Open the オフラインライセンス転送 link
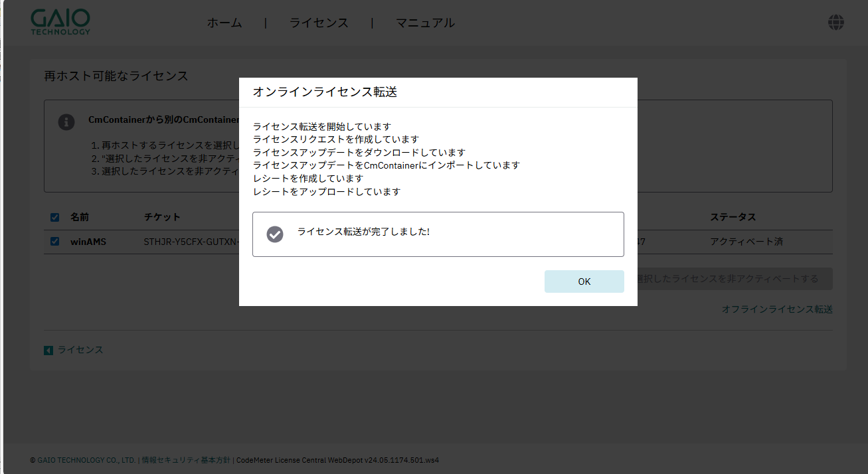Image resolution: width=868 pixels, height=474 pixels. [x=777, y=309]
